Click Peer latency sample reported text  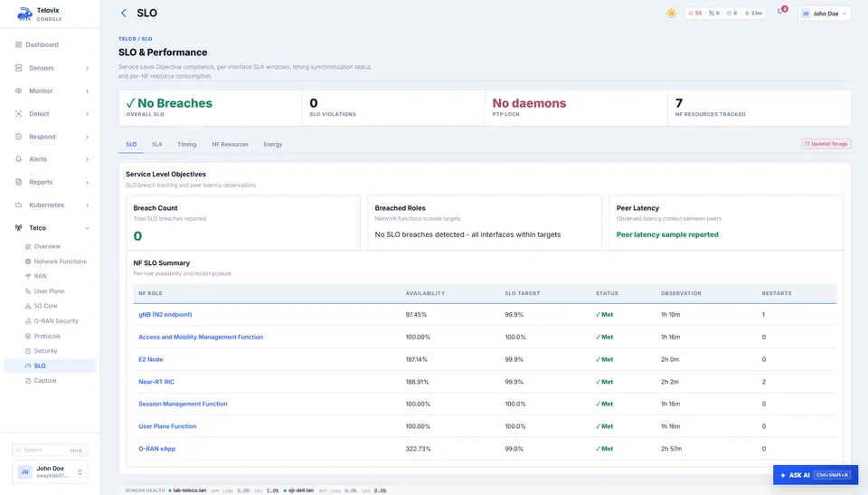click(667, 234)
